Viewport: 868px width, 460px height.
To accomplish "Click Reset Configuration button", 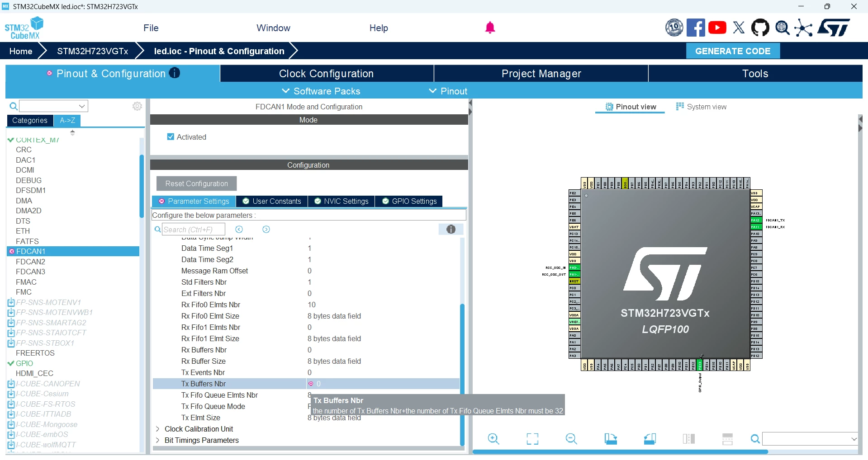I will (196, 183).
